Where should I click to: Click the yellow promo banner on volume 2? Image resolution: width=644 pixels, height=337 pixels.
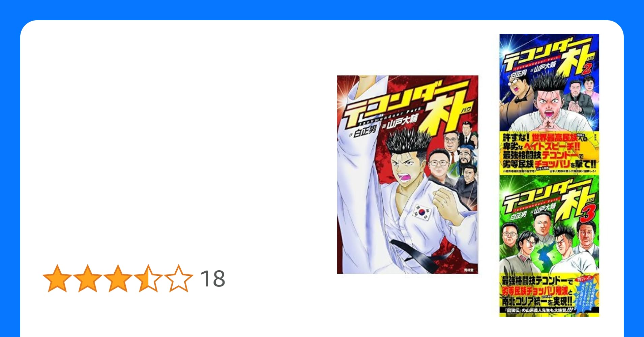tap(549, 152)
